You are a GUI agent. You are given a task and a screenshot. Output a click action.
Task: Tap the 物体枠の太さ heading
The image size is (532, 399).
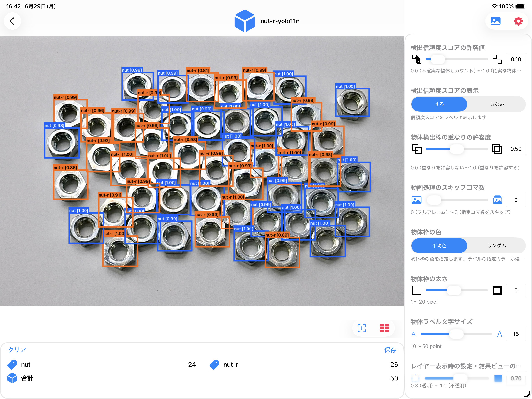tap(429, 279)
